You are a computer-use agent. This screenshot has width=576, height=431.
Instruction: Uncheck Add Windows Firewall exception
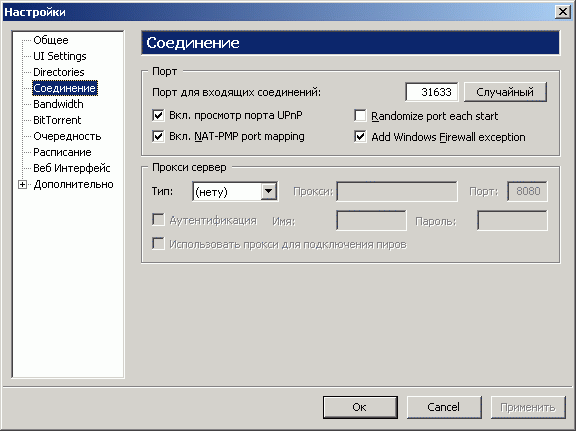[360, 137]
